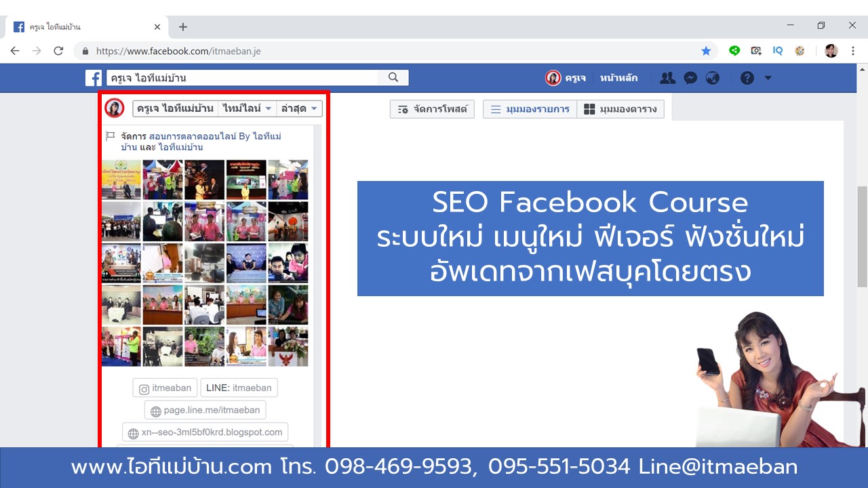Open the friend requests icon
This screenshot has width=868, height=488.
coord(667,78)
